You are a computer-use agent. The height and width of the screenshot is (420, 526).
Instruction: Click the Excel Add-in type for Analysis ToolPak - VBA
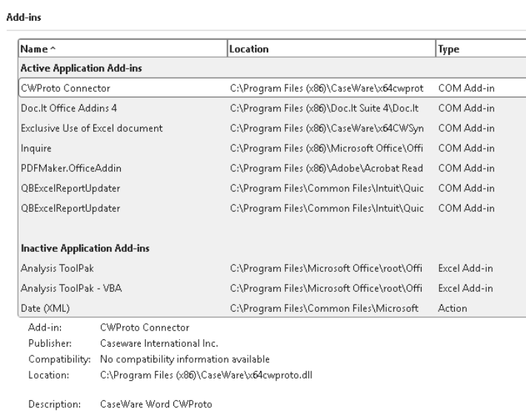point(465,288)
